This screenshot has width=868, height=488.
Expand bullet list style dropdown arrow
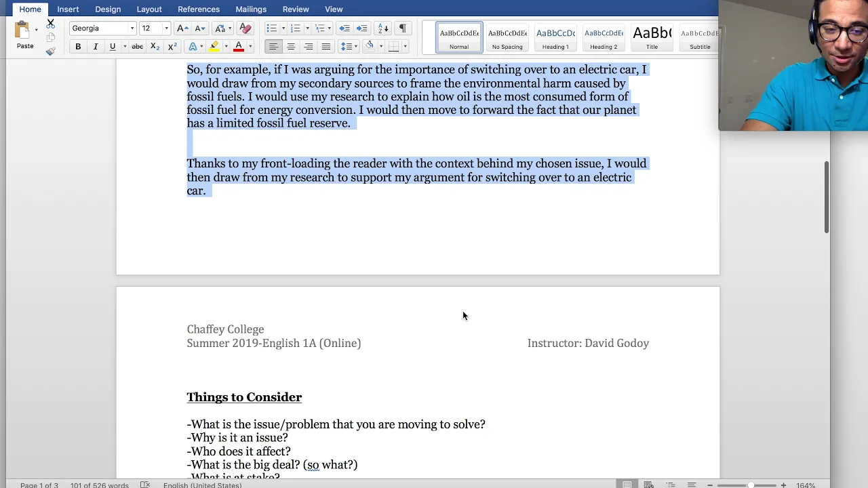pos(282,28)
